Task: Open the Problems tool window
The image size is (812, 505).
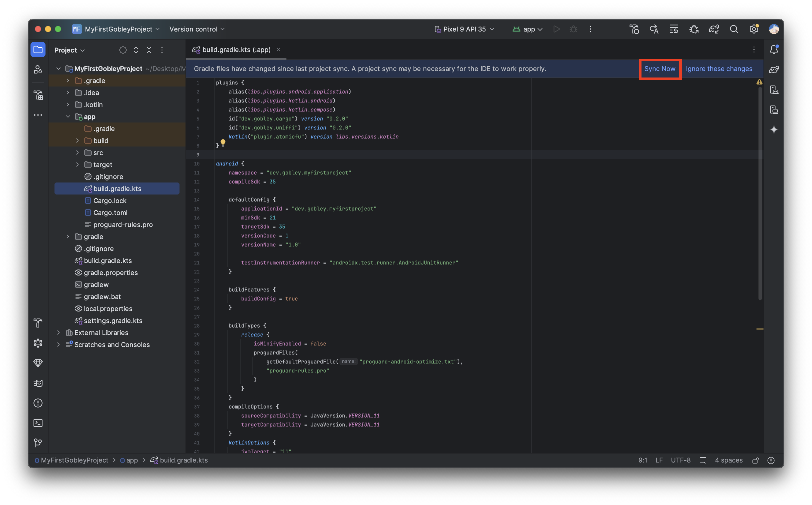Action: [x=38, y=403]
